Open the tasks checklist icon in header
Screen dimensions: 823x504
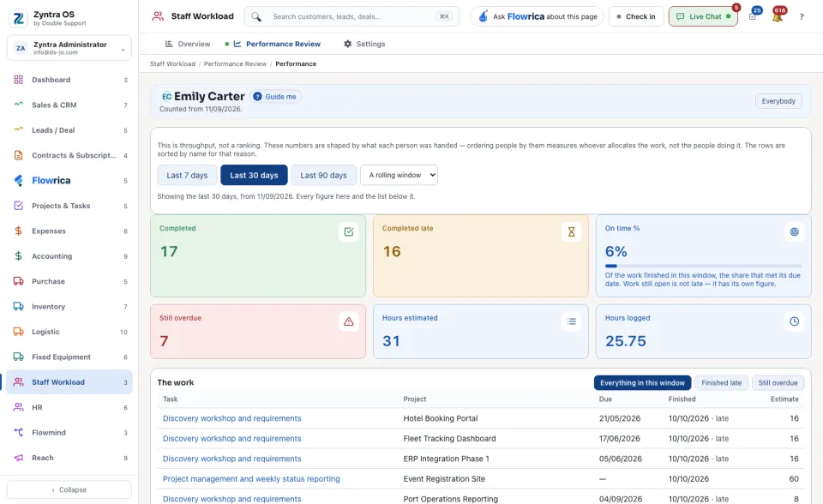pos(753,16)
